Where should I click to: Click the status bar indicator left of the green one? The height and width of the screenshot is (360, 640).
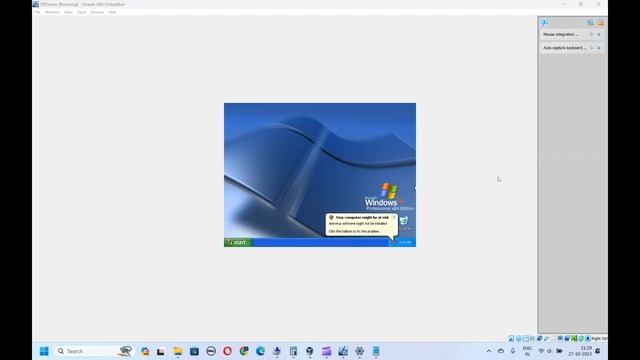point(567,338)
